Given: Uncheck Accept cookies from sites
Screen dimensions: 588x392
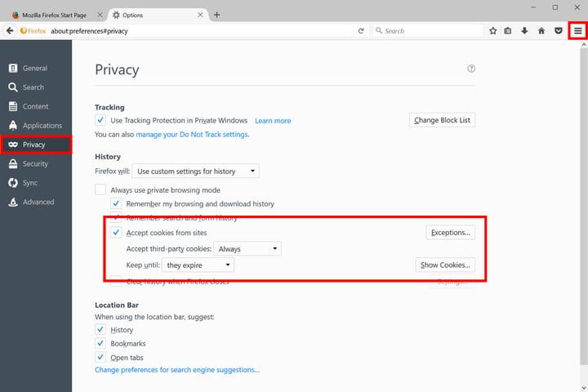Looking at the screenshot, I should pos(116,233).
